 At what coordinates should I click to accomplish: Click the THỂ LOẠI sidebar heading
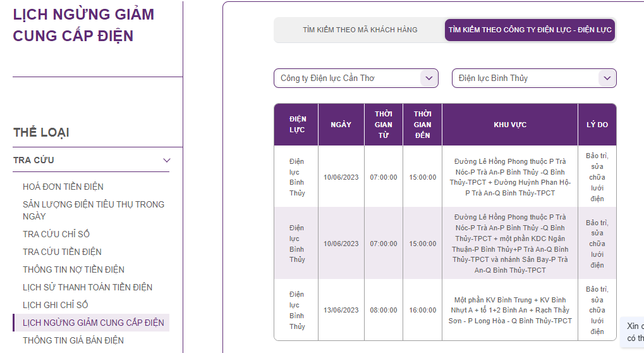point(41,132)
